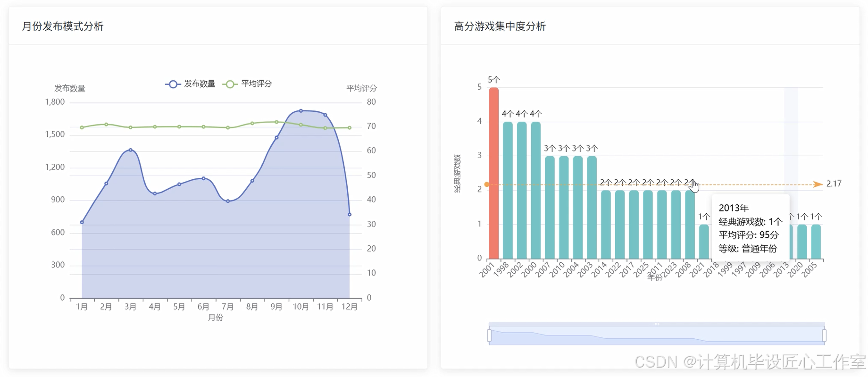Viewport: 868px width, 377px height.
Task: Click the 发布数量 data point for 7月
Action: (228, 201)
